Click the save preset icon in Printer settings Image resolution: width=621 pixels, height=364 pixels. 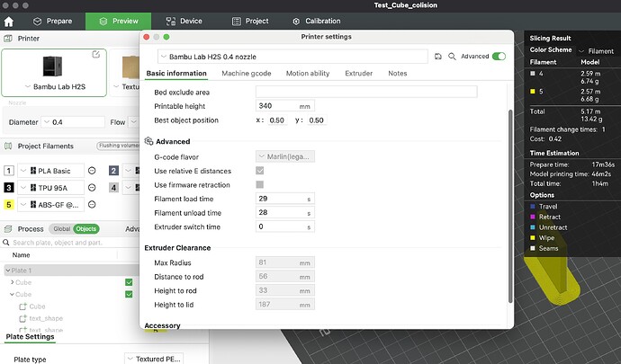coord(438,57)
